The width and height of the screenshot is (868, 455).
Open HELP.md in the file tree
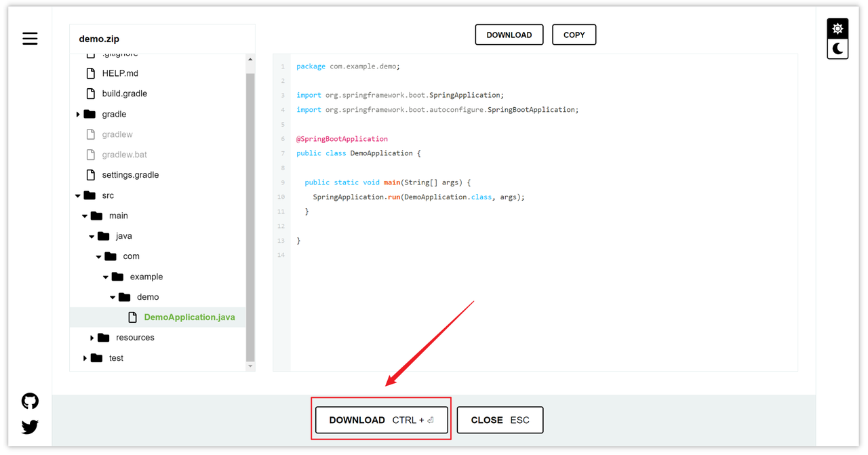pos(120,73)
